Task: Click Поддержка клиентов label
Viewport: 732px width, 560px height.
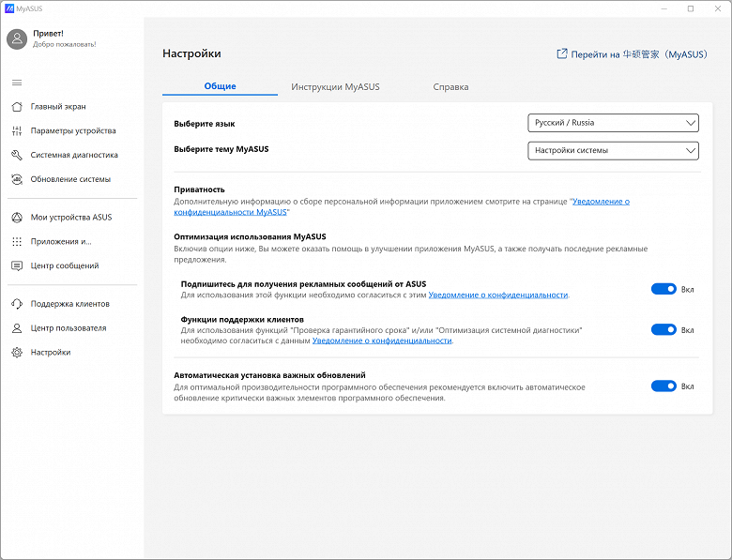Action: click(x=70, y=304)
